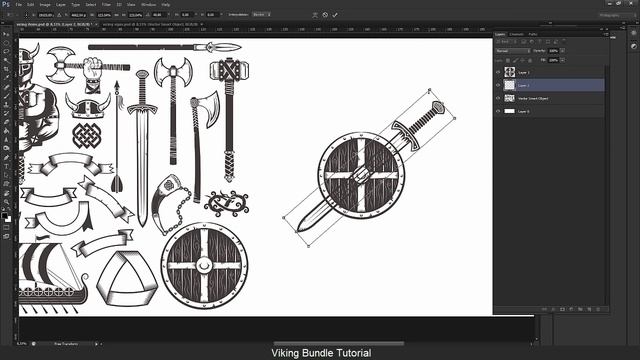Click the link layers button
640x360 pixels.
click(544, 309)
